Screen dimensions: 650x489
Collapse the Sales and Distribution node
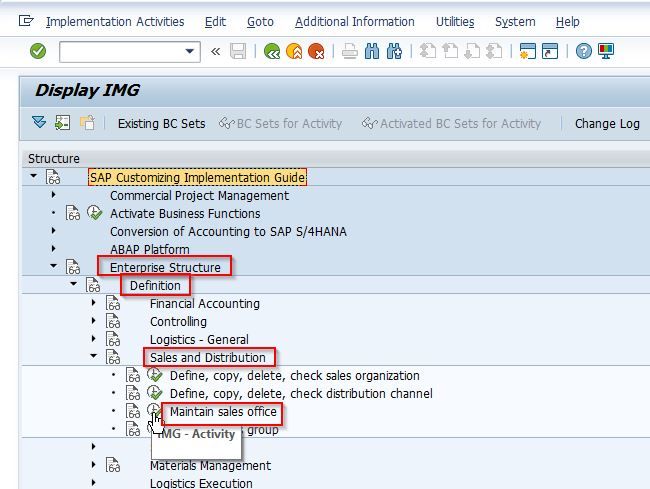coord(94,356)
